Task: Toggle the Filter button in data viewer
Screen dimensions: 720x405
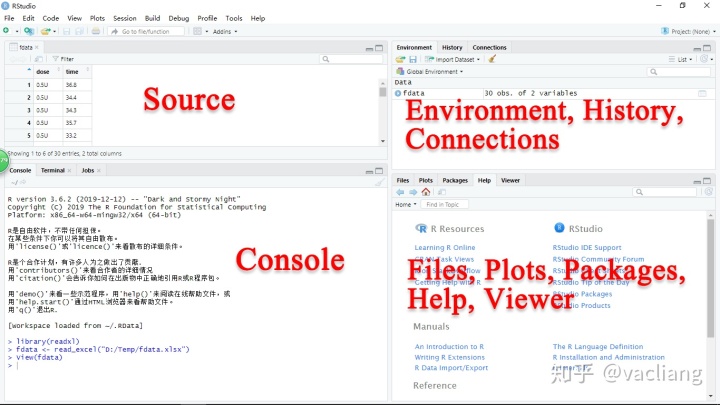Action: tap(63, 59)
